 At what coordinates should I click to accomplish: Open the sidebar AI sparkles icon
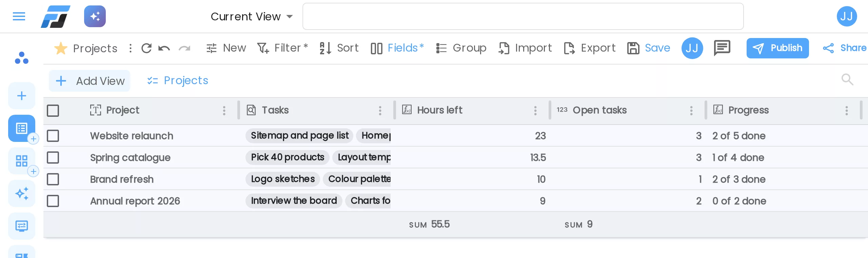pos(22,193)
